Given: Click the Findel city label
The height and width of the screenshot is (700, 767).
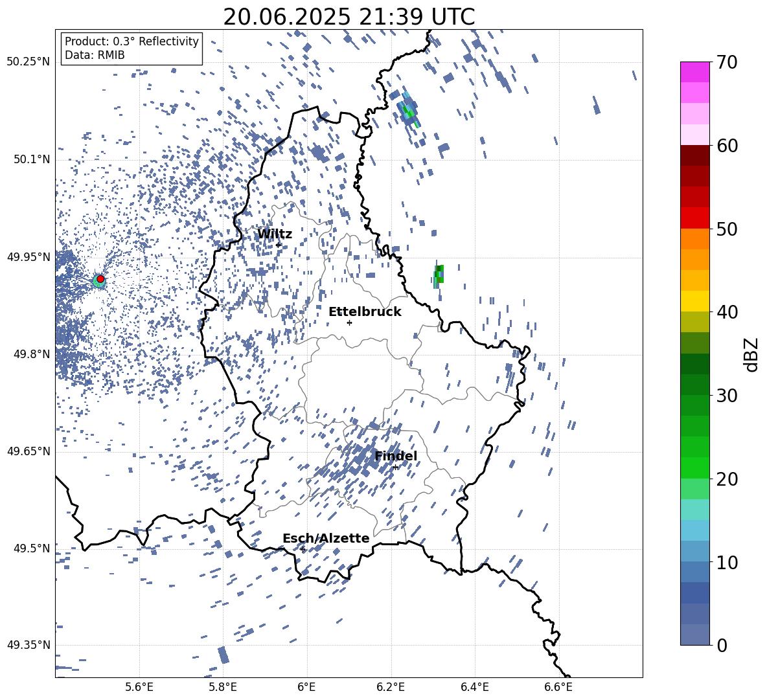Looking at the screenshot, I should pyautogui.click(x=396, y=456).
